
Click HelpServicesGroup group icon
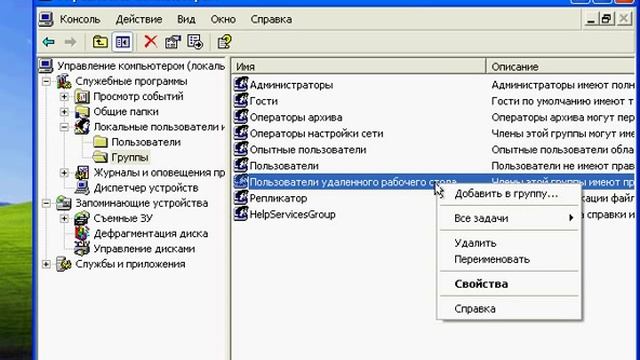241,214
